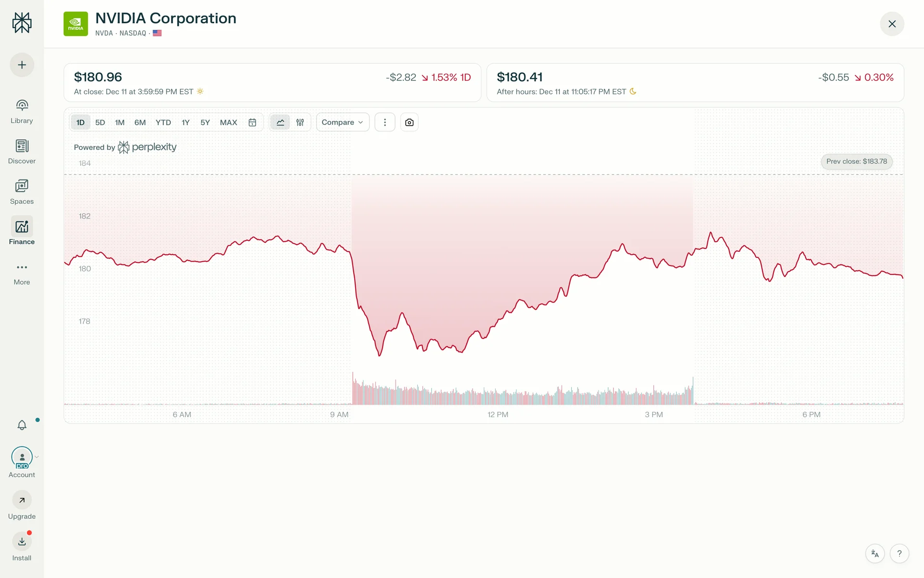Open the Library section
The width and height of the screenshot is (924, 578).
point(22,111)
